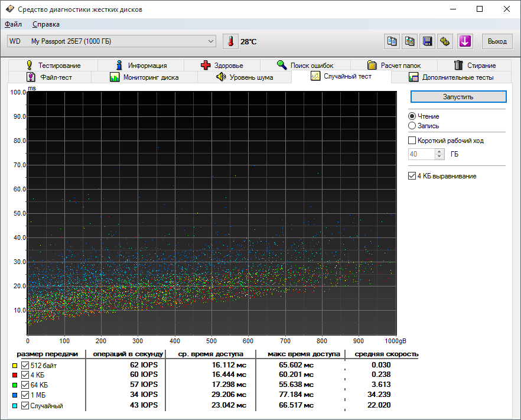Select the Запись radio button
The image size is (521, 420).
412,126
